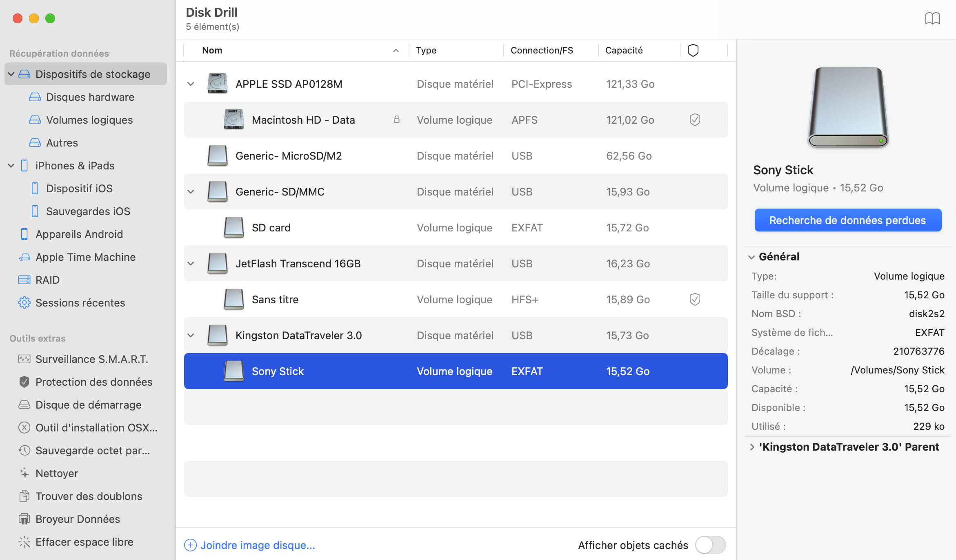
Task: Click the Connection/FS column header
Action: [x=542, y=50]
